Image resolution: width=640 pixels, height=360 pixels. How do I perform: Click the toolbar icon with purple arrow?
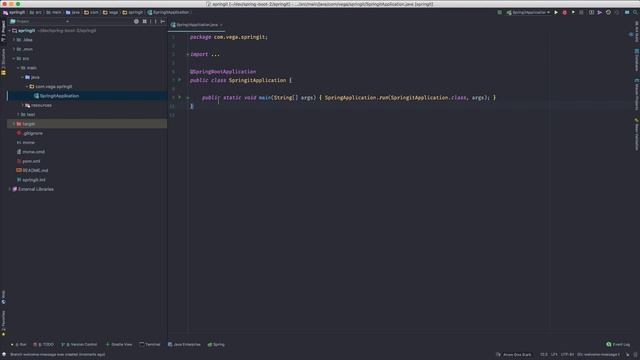600,12
